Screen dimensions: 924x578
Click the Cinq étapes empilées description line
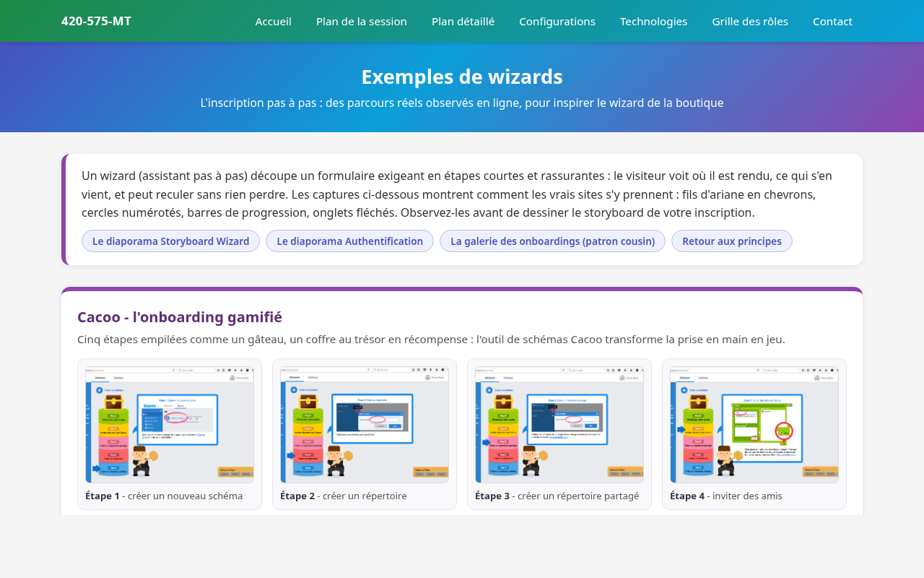coord(431,340)
